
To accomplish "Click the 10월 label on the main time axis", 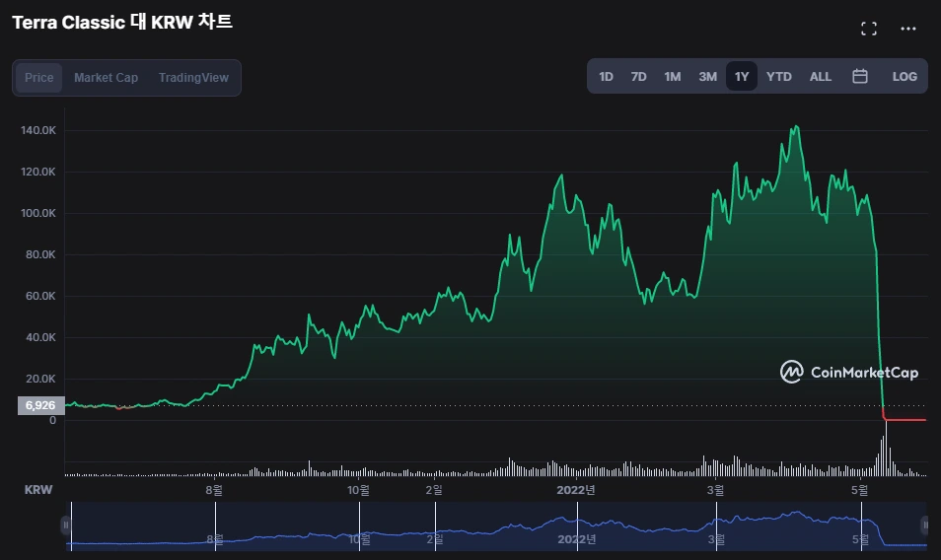I will point(358,490).
